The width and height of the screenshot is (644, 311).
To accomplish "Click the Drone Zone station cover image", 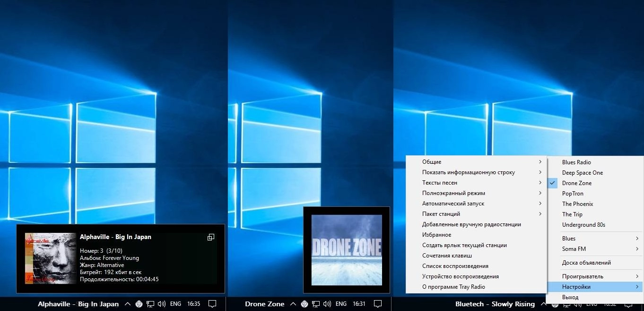I will (347, 250).
